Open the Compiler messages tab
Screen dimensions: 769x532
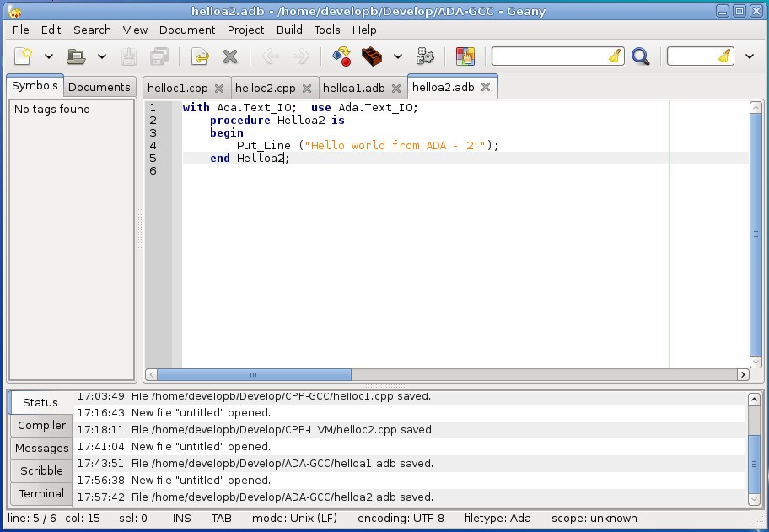(x=41, y=426)
